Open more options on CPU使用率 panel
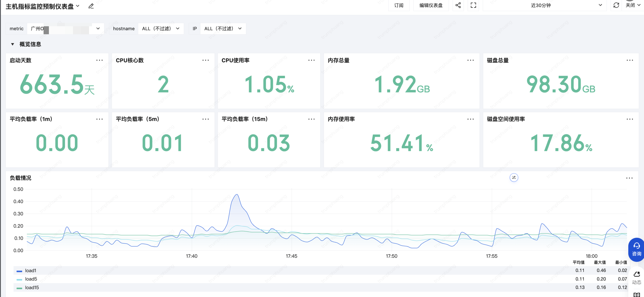This screenshot has width=644, height=297. [x=311, y=60]
